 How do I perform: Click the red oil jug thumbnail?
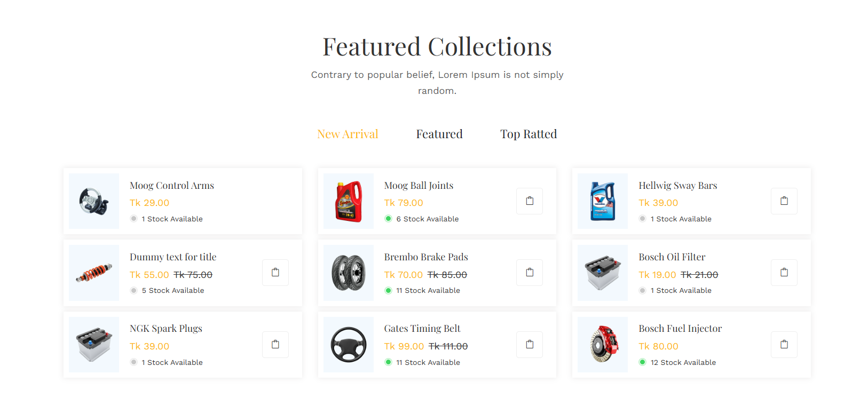tap(349, 201)
